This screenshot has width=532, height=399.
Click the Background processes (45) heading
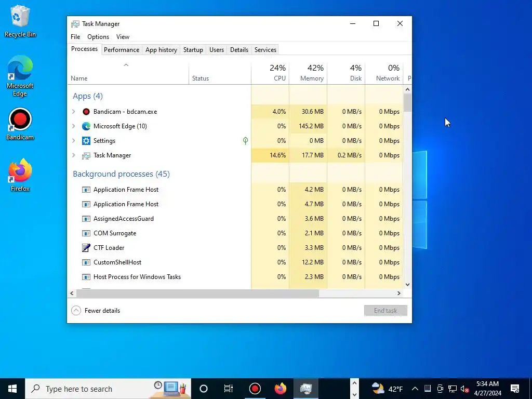[121, 174]
